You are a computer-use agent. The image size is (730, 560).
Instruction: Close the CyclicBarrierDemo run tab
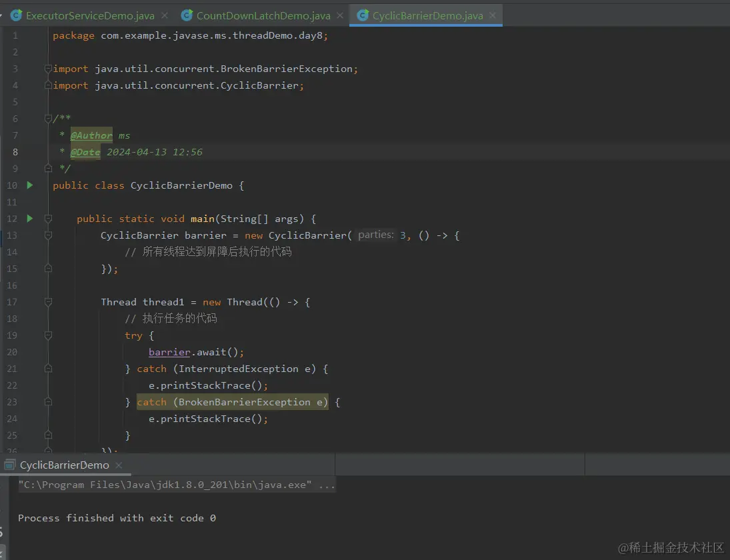pos(119,465)
